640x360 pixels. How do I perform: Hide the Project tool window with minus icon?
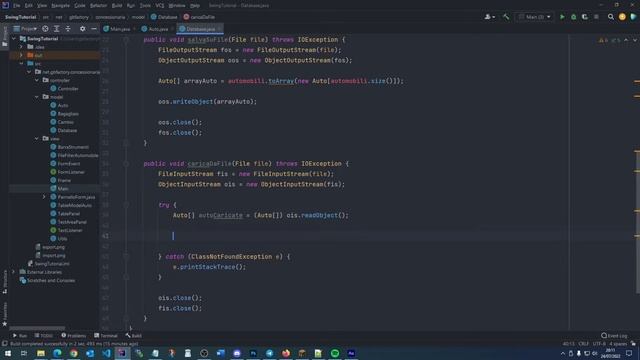(94, 29)
